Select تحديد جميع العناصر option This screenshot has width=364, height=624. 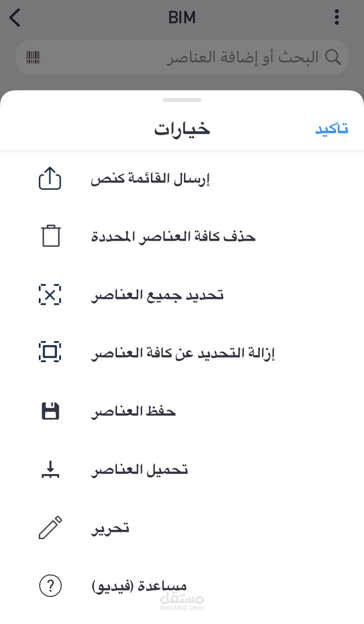pos(182,295)
